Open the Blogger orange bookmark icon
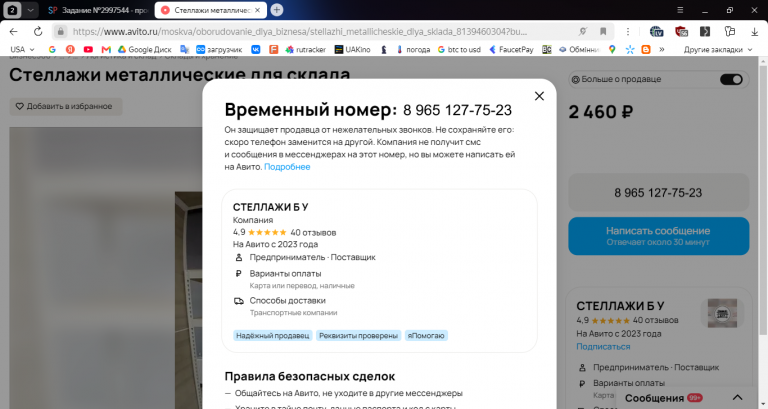768x409 pixels. click(646, 49)
